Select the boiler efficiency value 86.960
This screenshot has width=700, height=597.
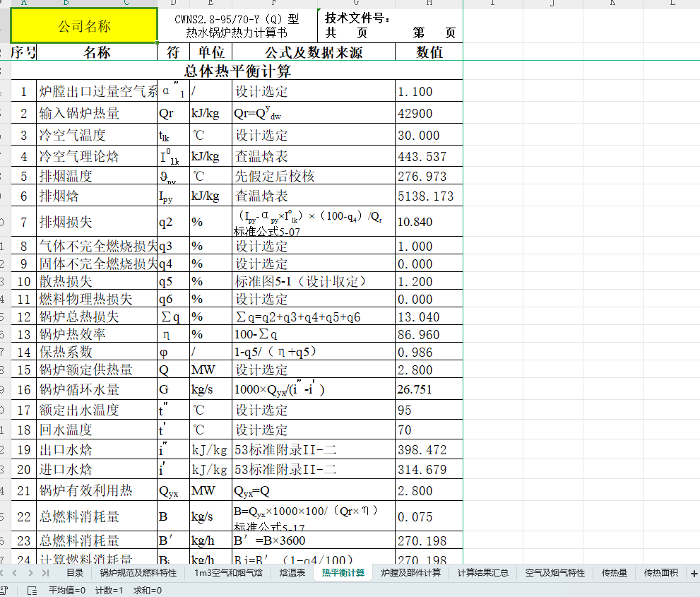click(429, 334)
